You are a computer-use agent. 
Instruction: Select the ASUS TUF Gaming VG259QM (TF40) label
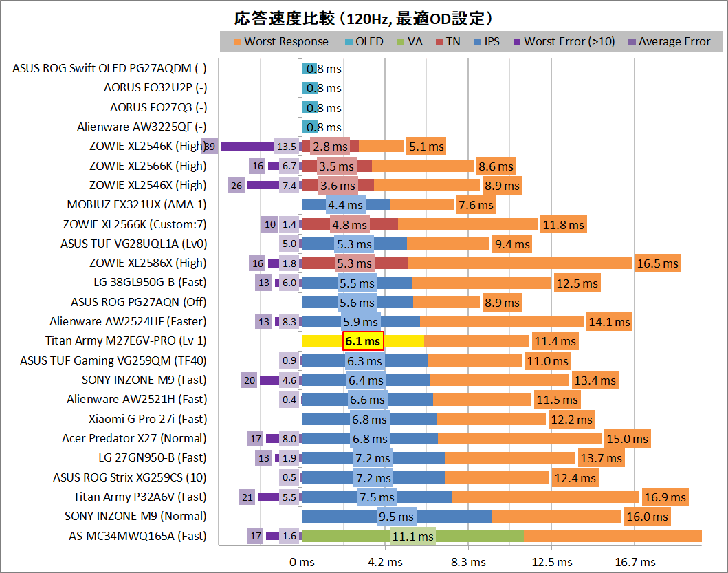pos(113,360)
